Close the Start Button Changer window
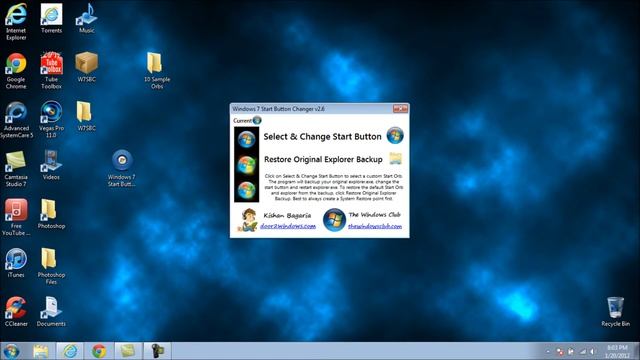Image resolution: width=640 pixels, height=360 pixels. 400,109
